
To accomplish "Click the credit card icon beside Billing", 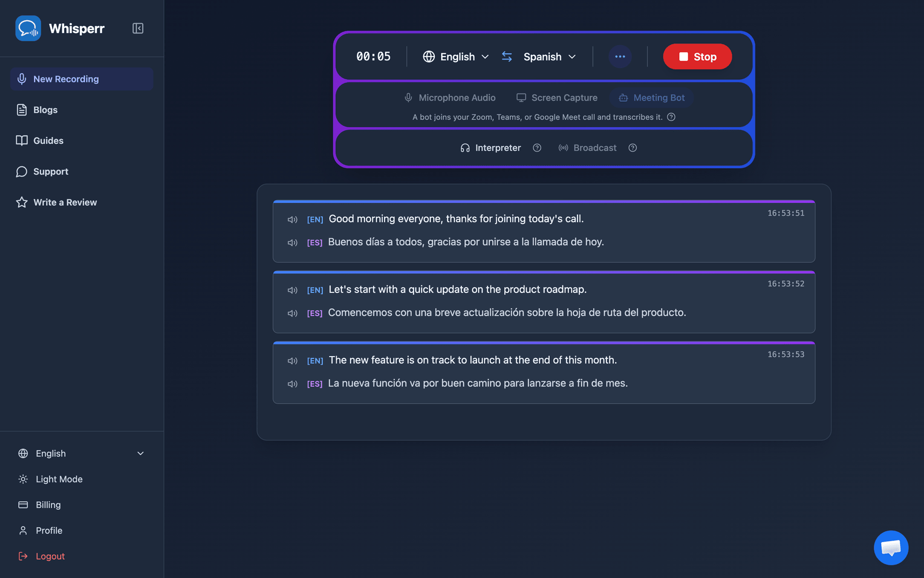I will [x=23, y=505].
